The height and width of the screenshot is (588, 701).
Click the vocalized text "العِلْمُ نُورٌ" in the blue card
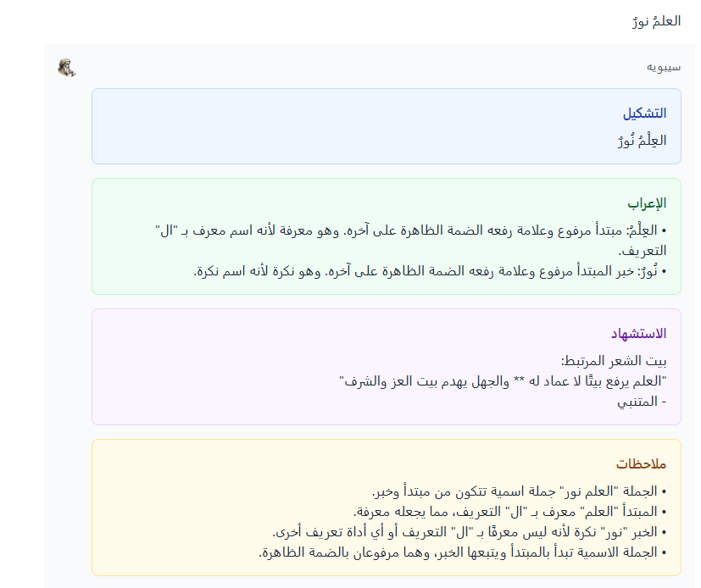tap(642, 141)
